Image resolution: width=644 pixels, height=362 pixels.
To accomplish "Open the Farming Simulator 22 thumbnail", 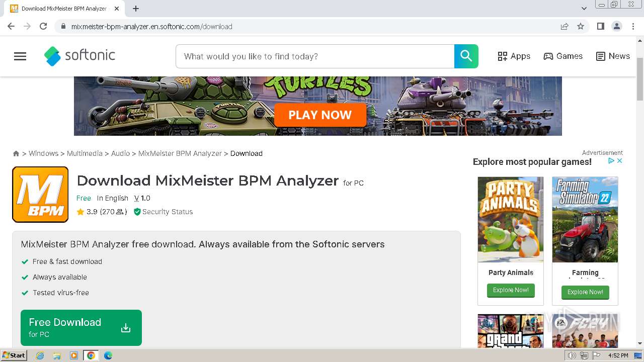I will pyautogui.click(x=585, y=219).
